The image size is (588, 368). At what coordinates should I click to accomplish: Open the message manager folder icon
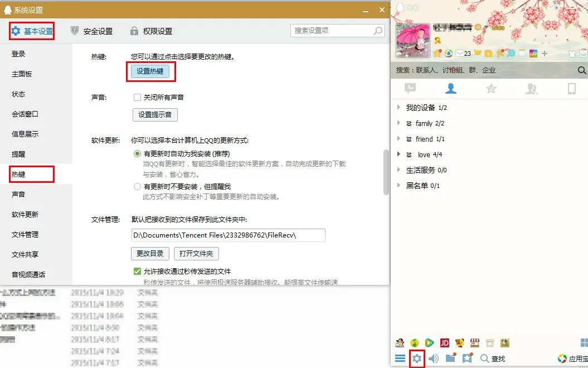pos(450,359)
